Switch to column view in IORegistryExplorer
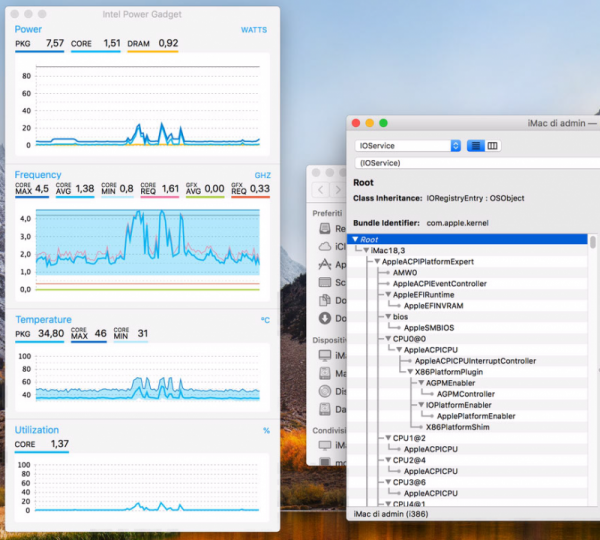Viewport: 600px width, 540px height. click(492, 146)
